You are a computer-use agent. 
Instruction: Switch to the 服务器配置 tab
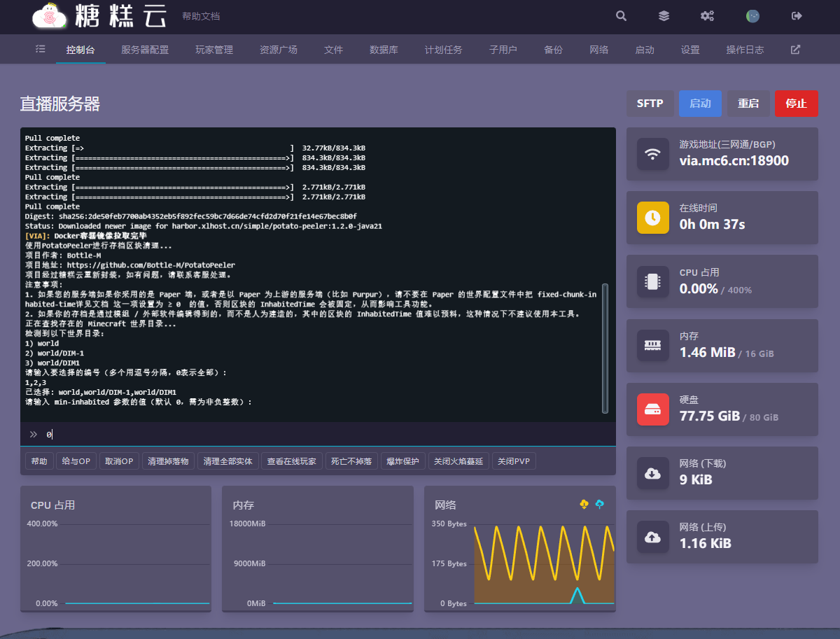(145, 50)
